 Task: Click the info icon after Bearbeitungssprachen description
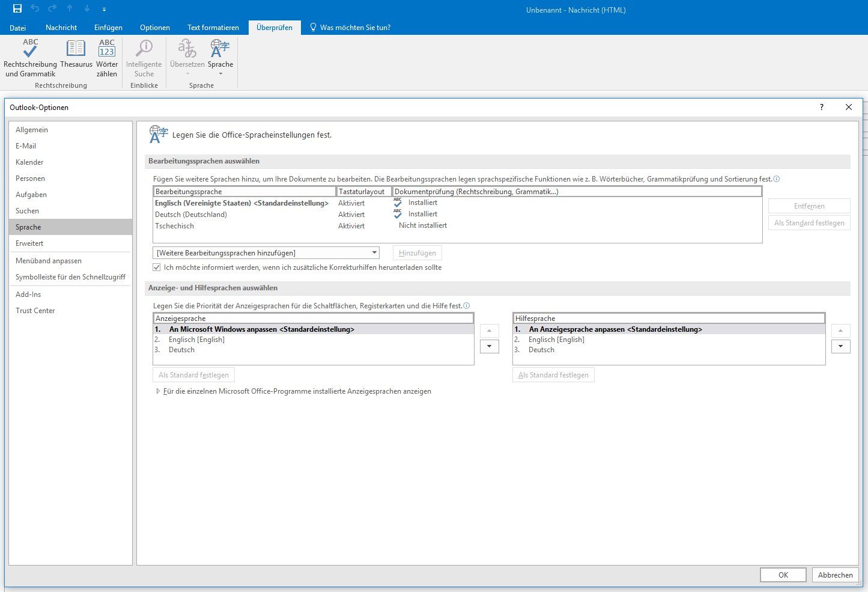point(777,179)
